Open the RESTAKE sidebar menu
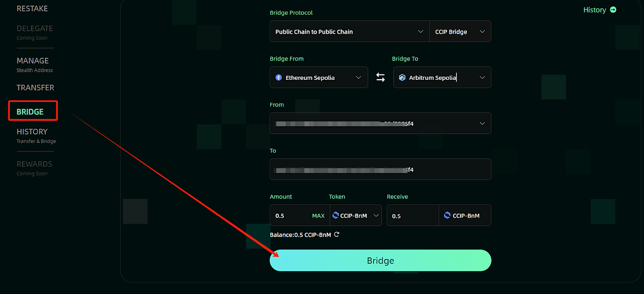Screen dimensions: 644x294 pyautogui.click(x=32, y=8)
